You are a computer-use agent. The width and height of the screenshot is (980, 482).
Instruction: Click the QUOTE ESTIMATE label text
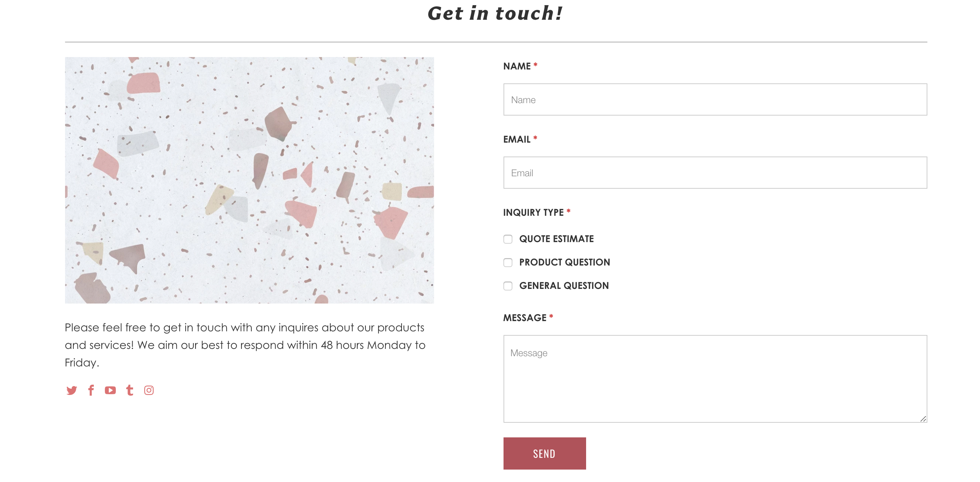pos(556,239)
